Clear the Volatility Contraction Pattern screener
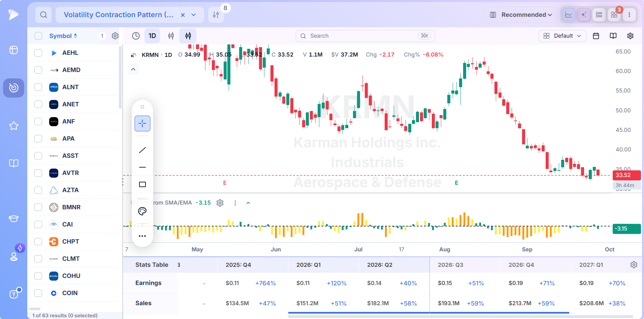The height and width of the screenshot is (319, 644). [183, 15]
